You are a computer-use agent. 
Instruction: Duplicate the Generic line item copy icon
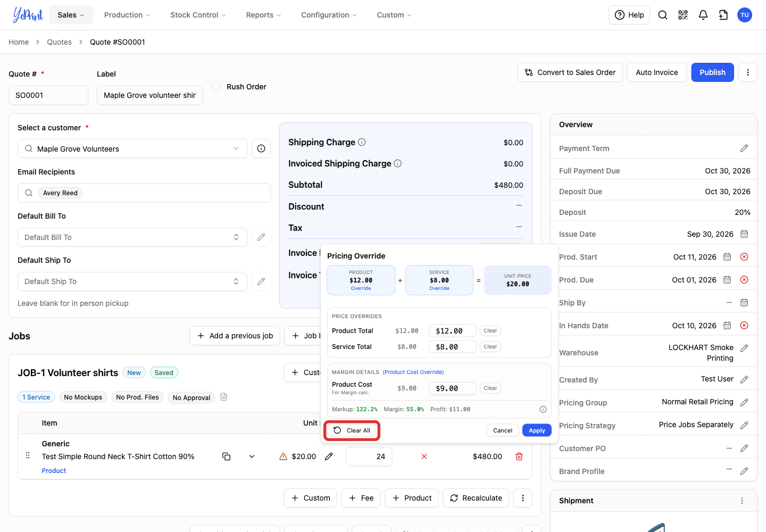point(226,456)
